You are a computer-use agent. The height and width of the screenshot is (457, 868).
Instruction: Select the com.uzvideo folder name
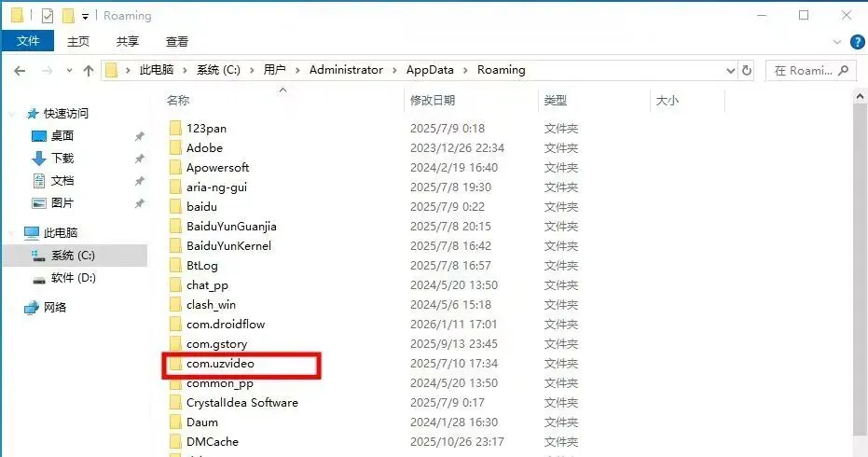[x=220, y=364]
